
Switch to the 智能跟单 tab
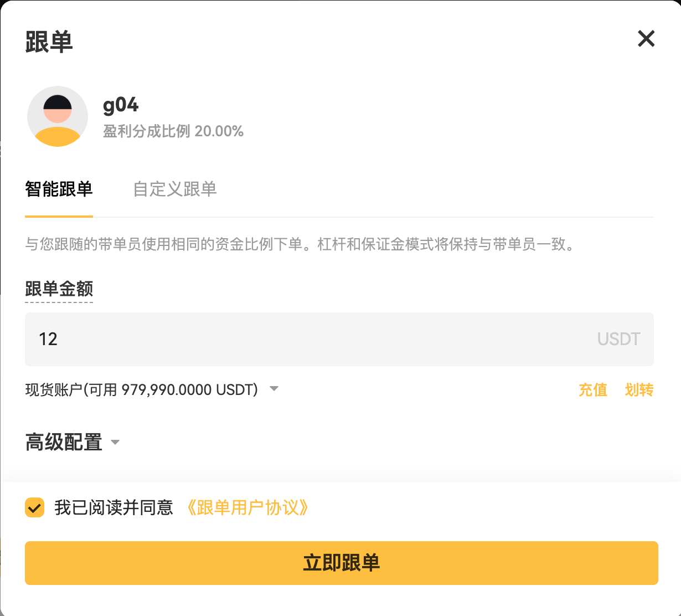click(59, 189)
